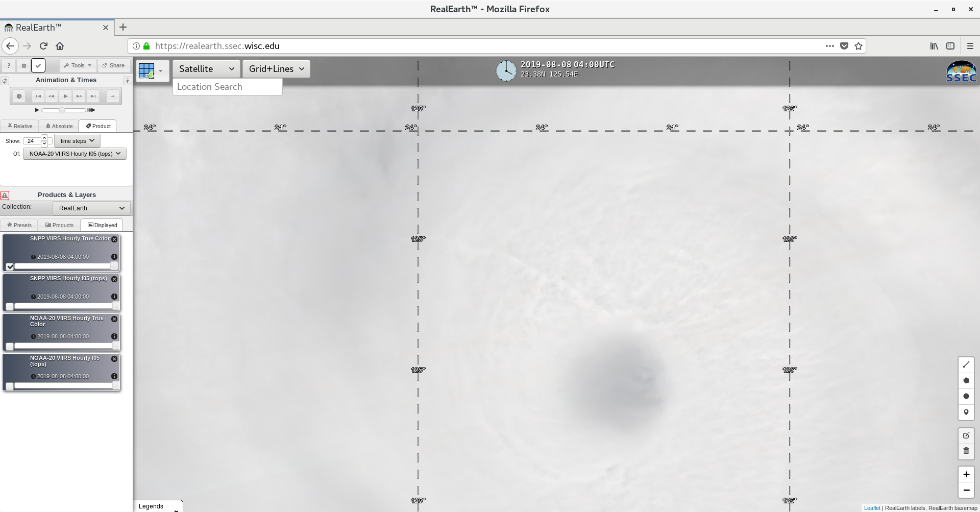Click the Location Search field
Viewport: 980px width, 512px height.
coord(228,87)
